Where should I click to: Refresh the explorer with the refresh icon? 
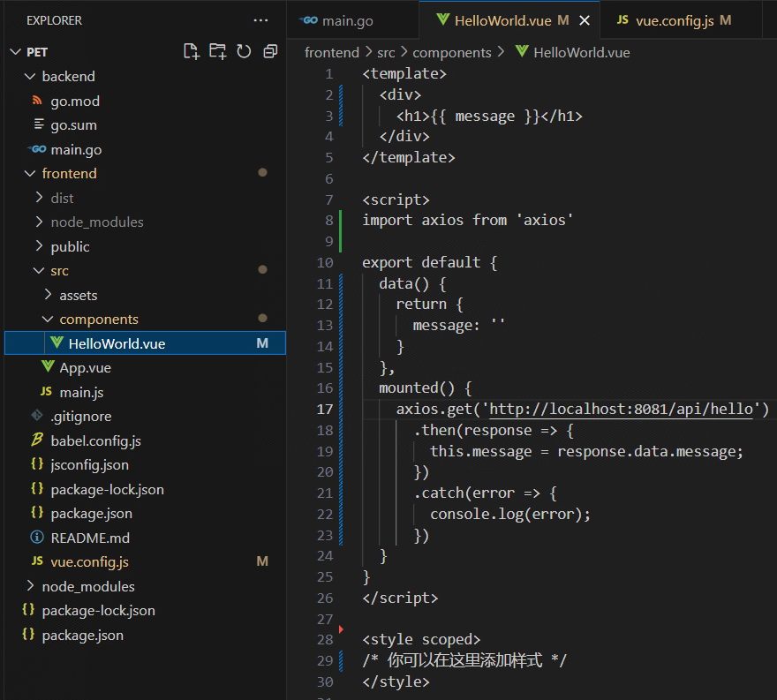[244, 51]
